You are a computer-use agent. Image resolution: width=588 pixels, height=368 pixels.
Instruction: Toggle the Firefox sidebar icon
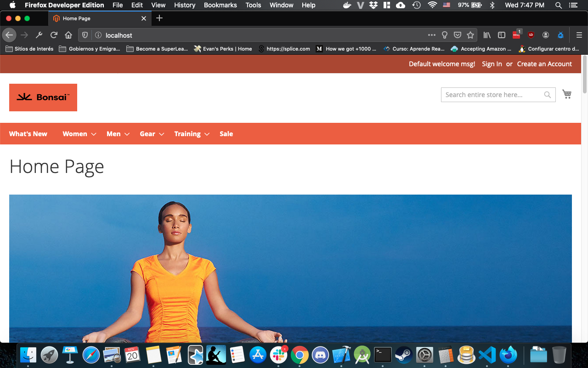(x=502, y=35)
